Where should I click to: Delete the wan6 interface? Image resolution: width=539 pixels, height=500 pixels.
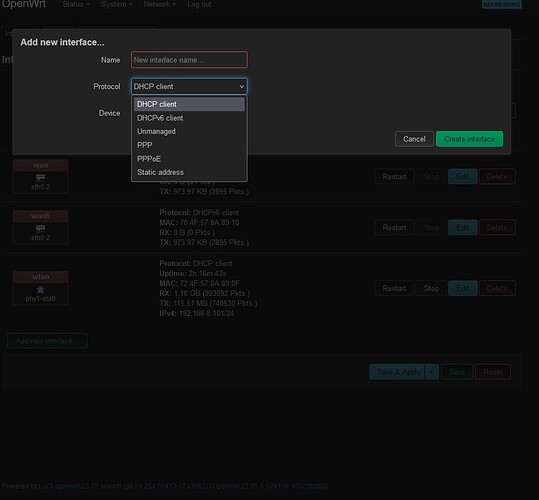497,227
